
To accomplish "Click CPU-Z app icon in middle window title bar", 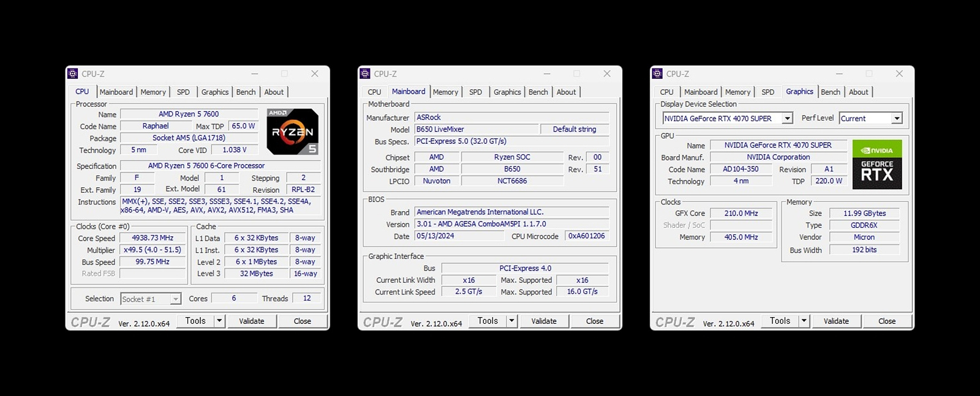I will pos(365,73).
